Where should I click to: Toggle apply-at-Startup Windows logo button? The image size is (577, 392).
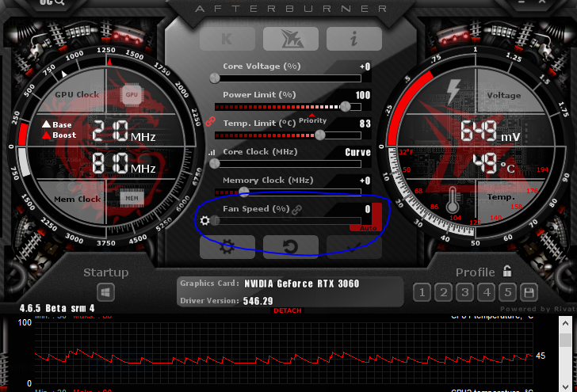point(105,292)
